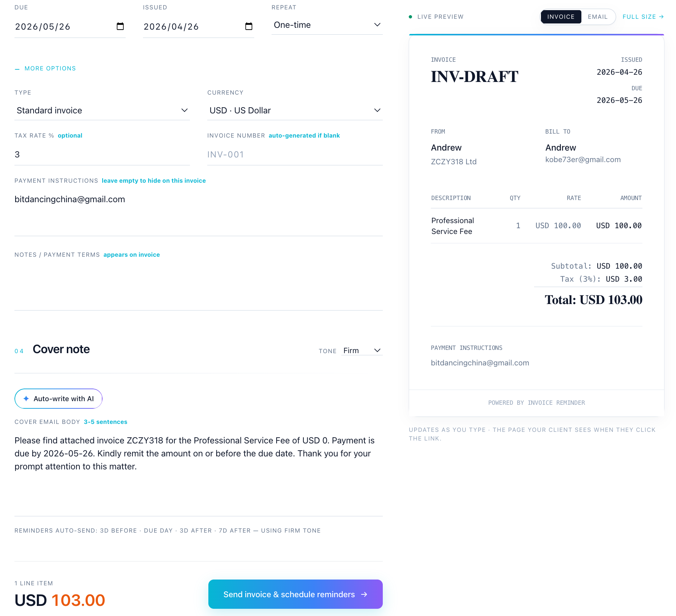Switch to the EMAIL preview tab
Image resolution: width=676 pixels, height=616 pixels.
598,17
